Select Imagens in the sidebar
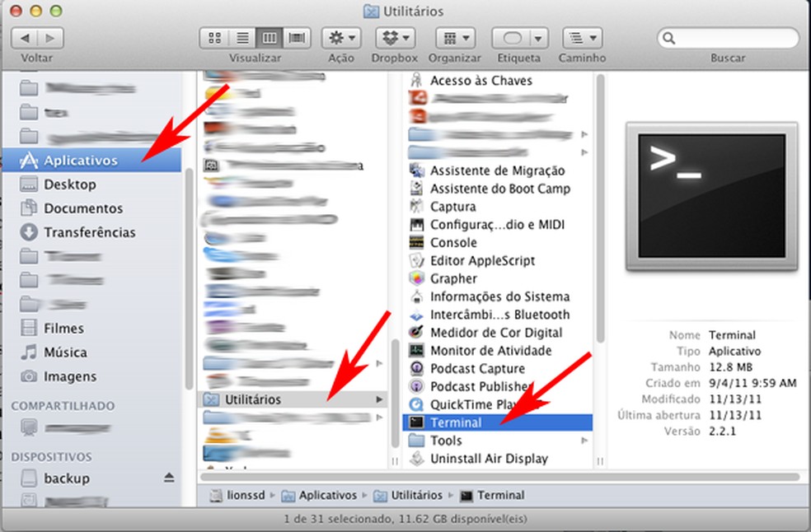The height and width of the screenshot is (532, 811). point(92,376)
